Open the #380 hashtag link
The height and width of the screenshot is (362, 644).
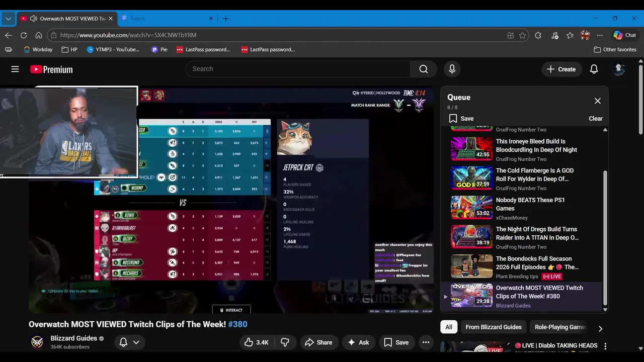point(237,324)
